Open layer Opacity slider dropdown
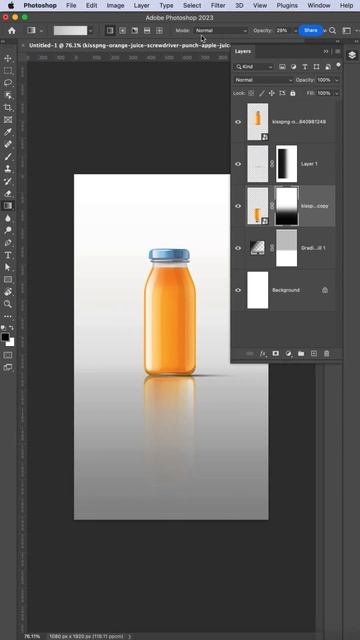Viewport: 360px width, 640px height. click(336, 80)
